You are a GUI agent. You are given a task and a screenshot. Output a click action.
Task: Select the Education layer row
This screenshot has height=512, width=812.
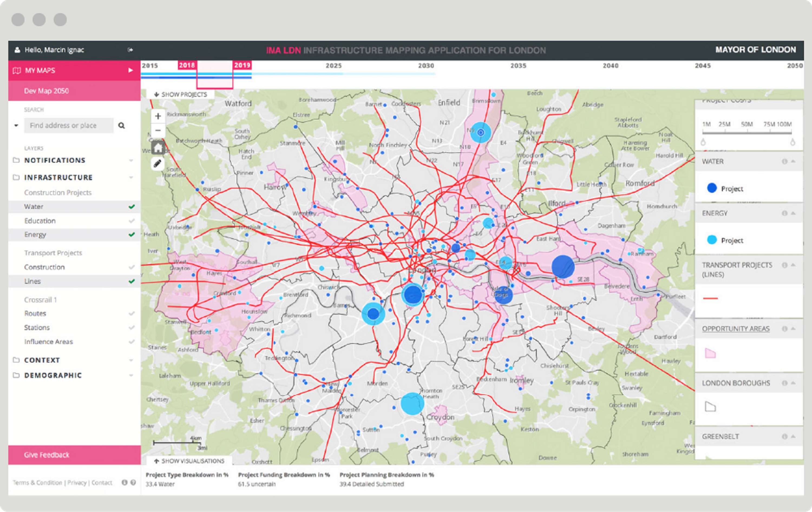74,221
